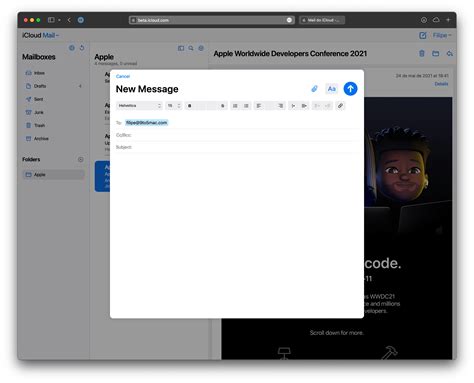Open the Filipe account menu
The height and width of the screenshot is (383, 474).
(442, 35)
